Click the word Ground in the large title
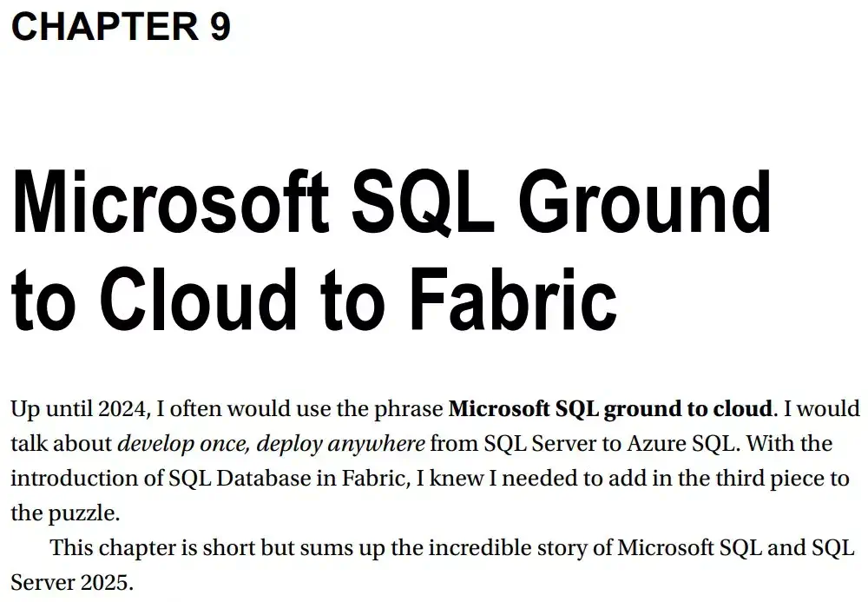The width and height of the screenshot is (868, 602). 656,203
